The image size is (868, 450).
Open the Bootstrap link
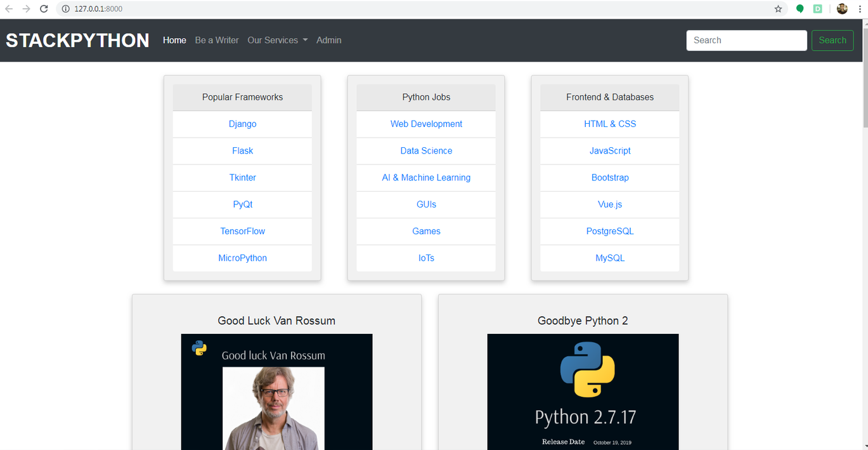[x=610, y=178]
